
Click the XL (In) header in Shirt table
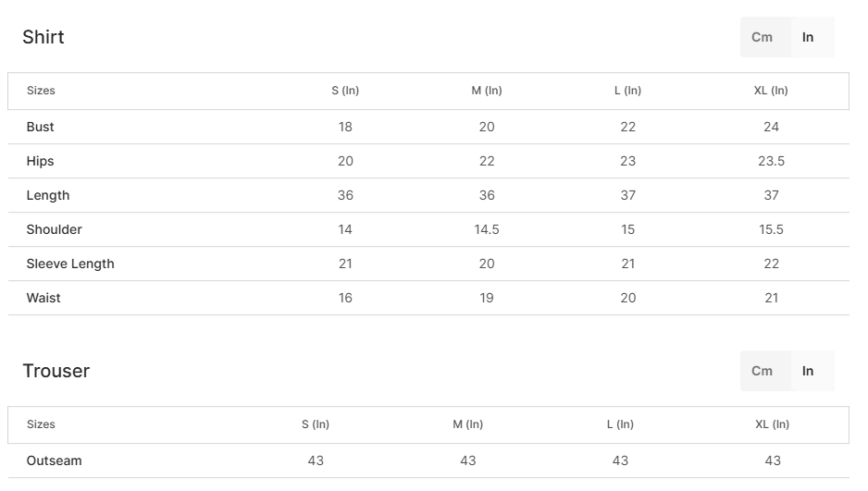point(771,91)
